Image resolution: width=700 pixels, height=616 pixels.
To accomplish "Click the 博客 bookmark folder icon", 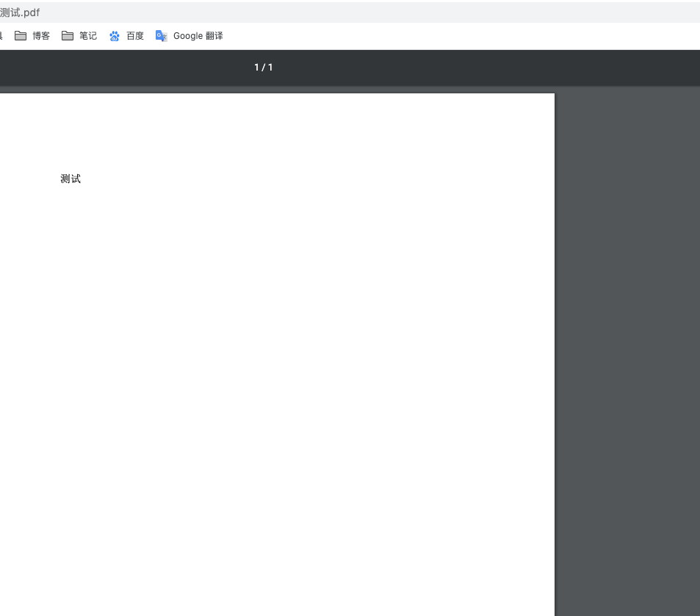I will (x=21, y=35).
